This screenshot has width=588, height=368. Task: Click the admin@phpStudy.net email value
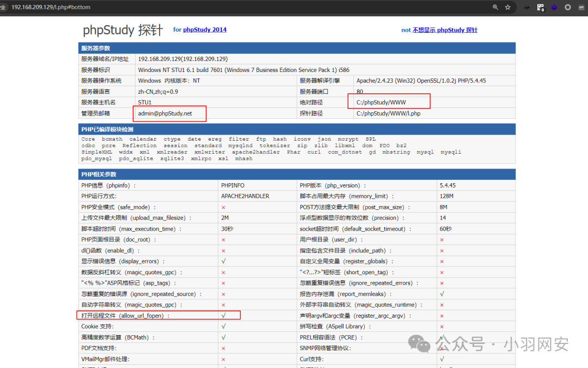click(165, 113)
